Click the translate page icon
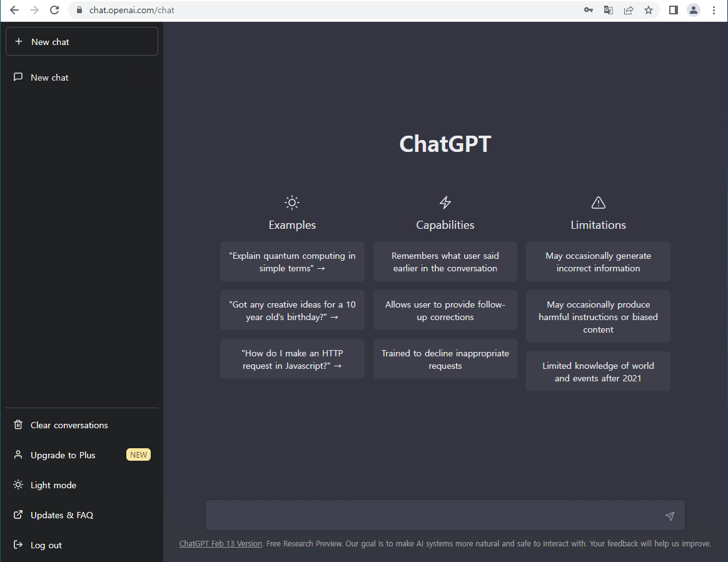This screenshot has height=562, width=728. (608, 10)
